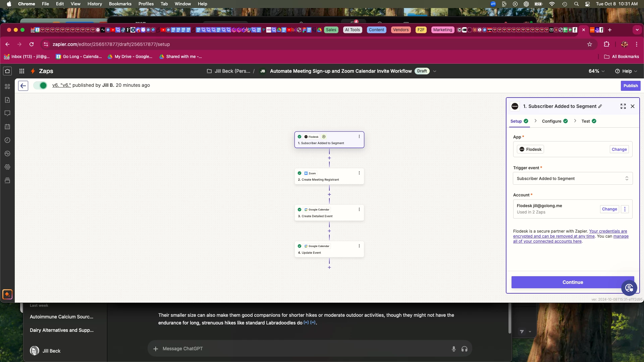Expand the Zap title chevron next to Draft

[435, 71]
